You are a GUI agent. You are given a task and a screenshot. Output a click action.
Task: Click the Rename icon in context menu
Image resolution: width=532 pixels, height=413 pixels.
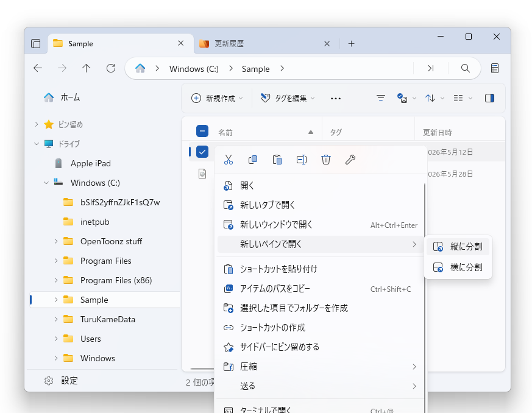[302, 160]
